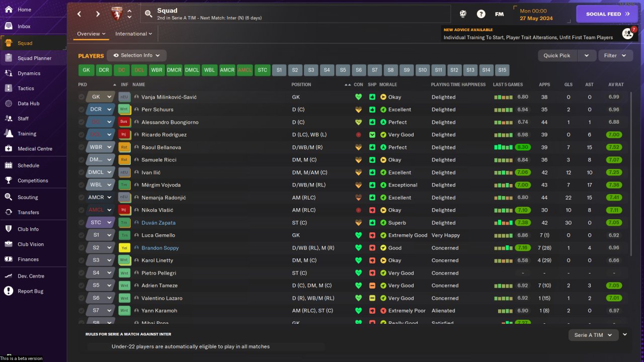Click the search magnifier icon
This screenshot has height=362, width=644.
(x=148, y=14)
